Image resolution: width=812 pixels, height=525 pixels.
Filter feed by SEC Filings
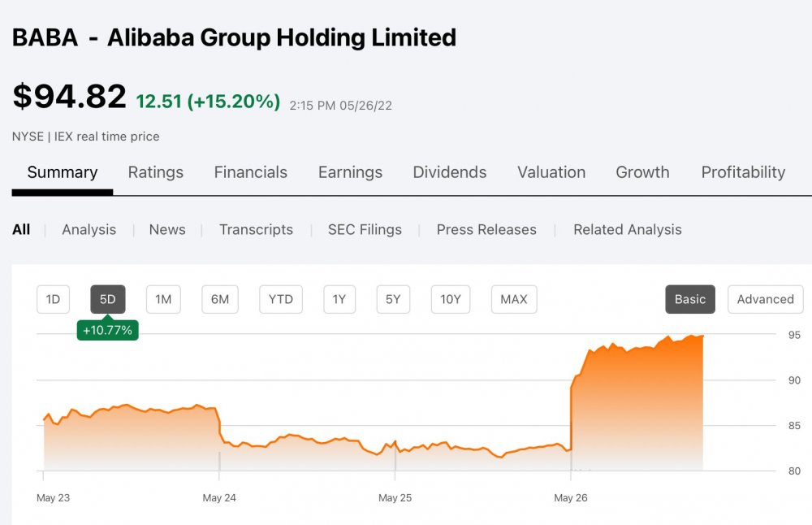point(365,230)
